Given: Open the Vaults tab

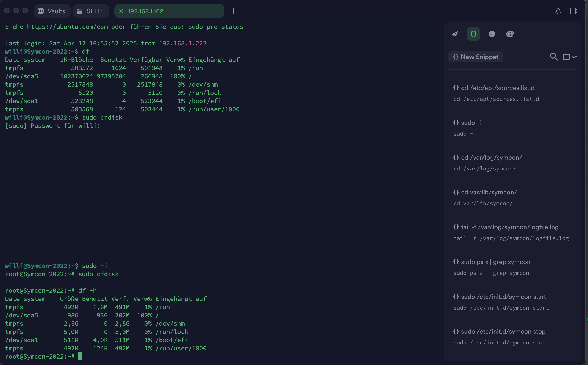Looking at the screenshot, I should point(52,11).
